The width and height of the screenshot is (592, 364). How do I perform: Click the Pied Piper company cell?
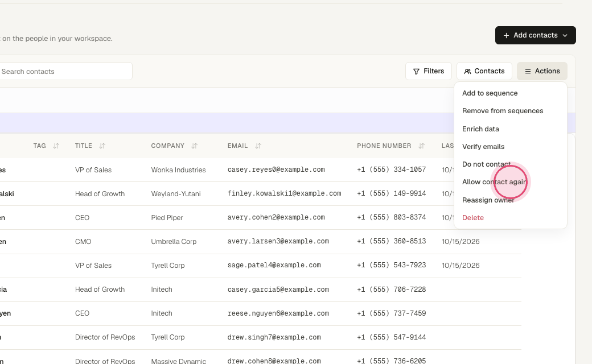167,218
